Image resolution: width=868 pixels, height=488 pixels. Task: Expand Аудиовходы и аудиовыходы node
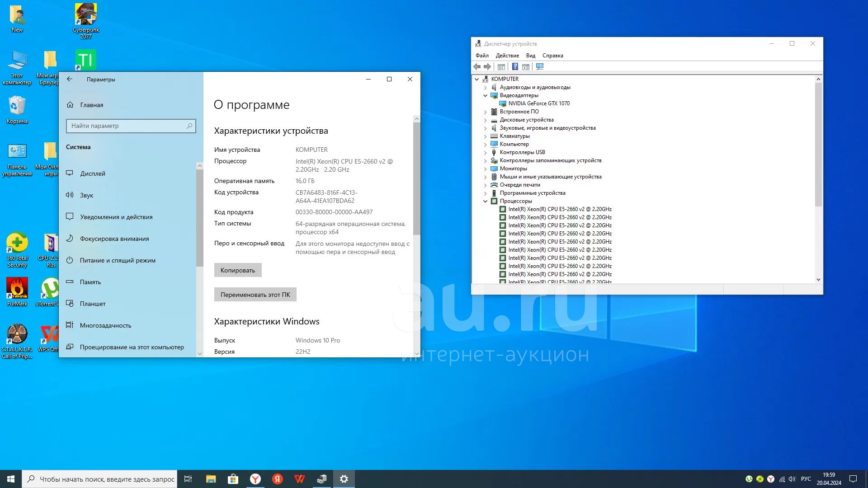tap(486, 88)
